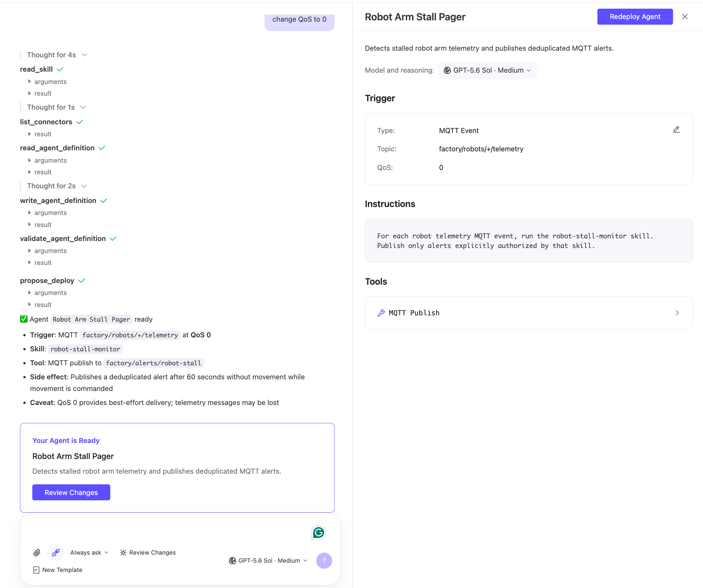Expand the 'Thought for 1s' section
703x588 pixels.
click(x=57, y=107)
